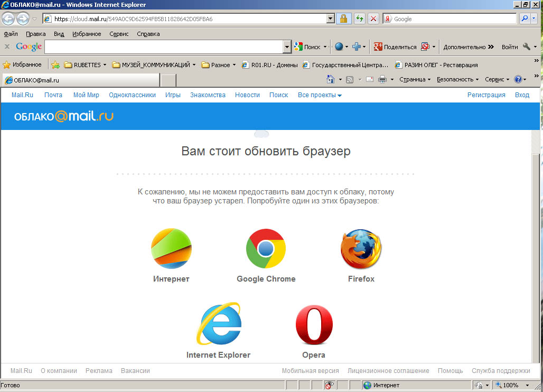
Task: Close the Google toolbar with the X
Action: (7, 46)
